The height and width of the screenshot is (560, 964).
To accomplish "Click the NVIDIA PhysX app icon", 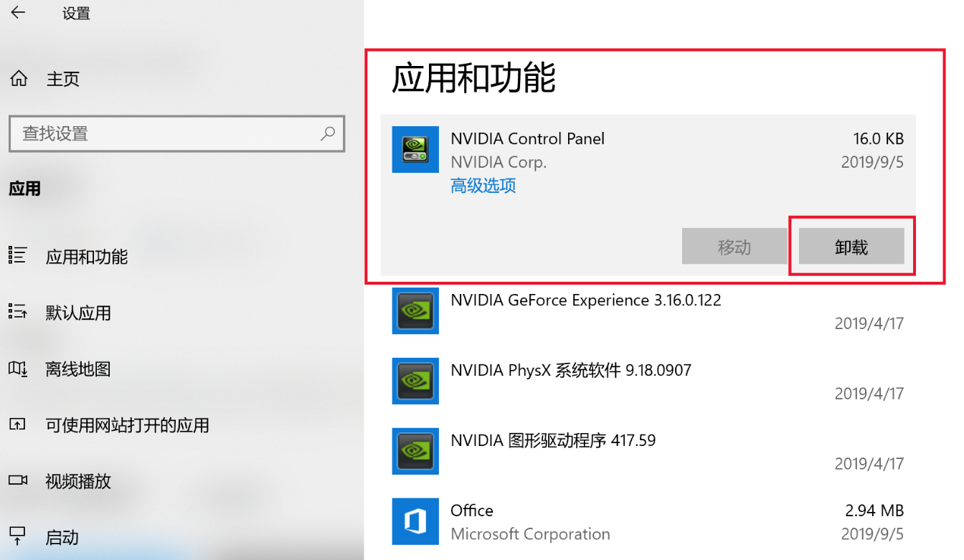I will click(415, 380).
